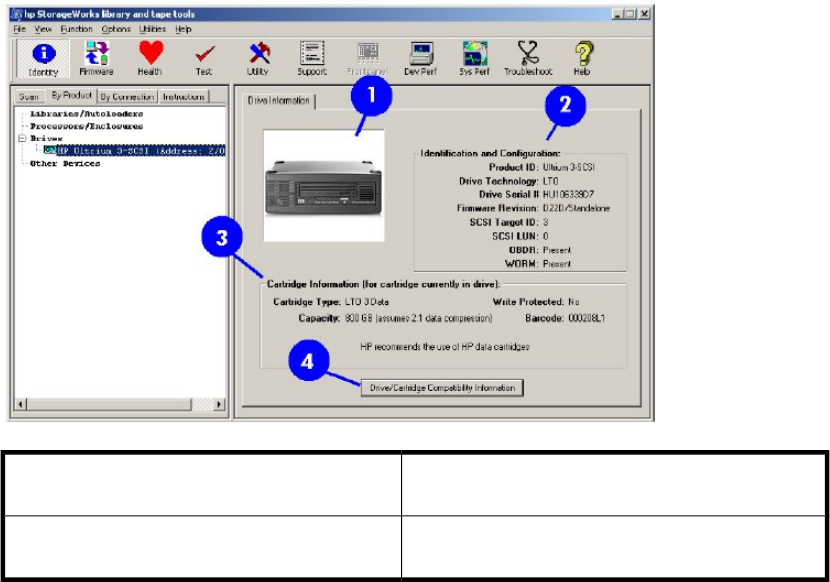Click the left arrow of horizontal scrollbar
This screenshot has height=582, width=830.
(21, 405)
